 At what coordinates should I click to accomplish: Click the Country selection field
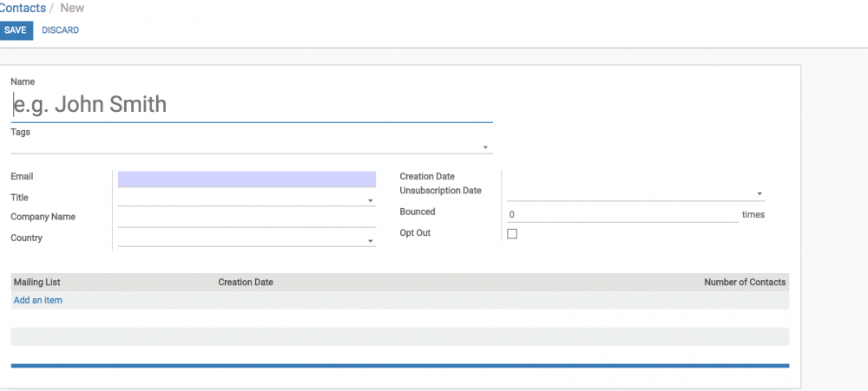pos(247,239)
